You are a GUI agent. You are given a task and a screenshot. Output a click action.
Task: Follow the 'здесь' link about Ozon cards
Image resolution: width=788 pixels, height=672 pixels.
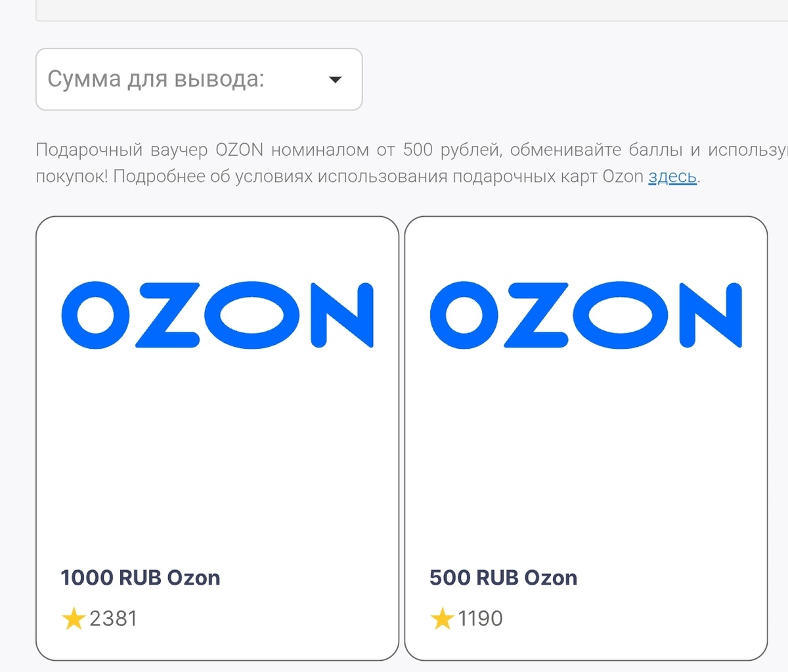(x=672, y=177)
